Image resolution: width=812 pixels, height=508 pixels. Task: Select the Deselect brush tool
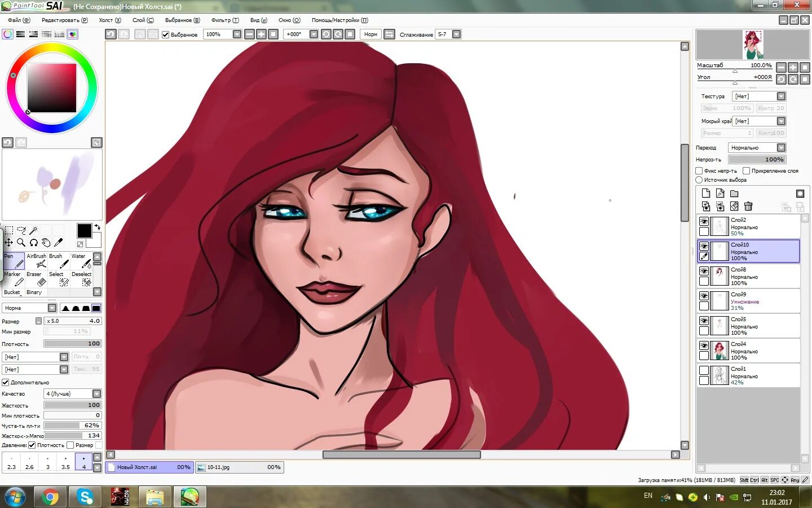point(81,279)
